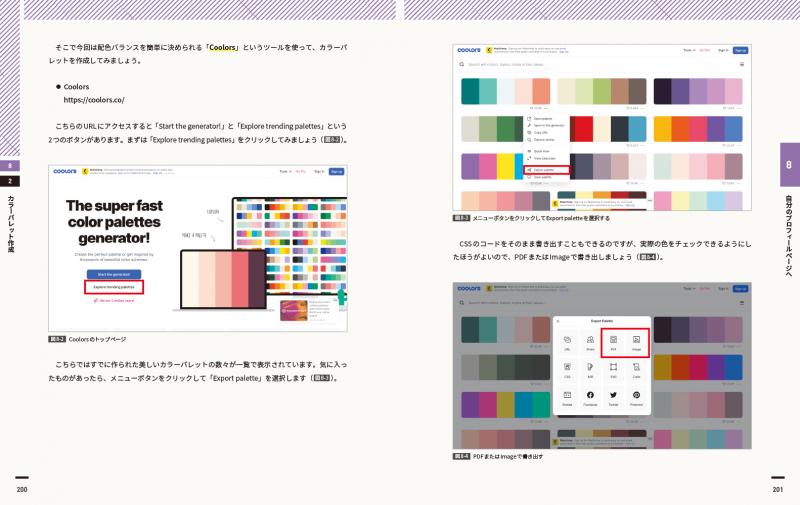Click Go Pro link on the top page screenshot
The height and width of the screenshot is (505, 800).
point(301,171)
